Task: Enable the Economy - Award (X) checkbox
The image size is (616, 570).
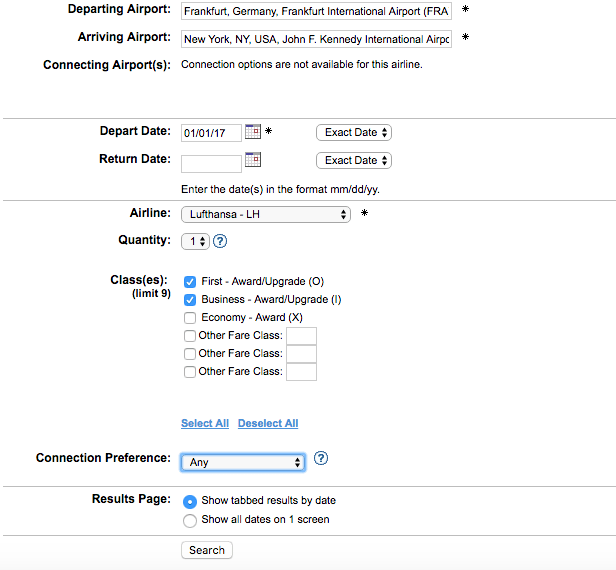Action: (x=190, y=317)
